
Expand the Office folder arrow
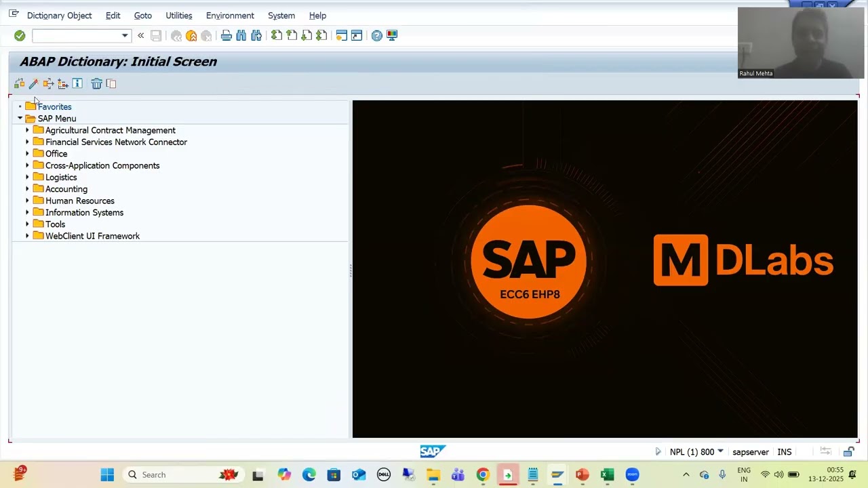[28, 154]
